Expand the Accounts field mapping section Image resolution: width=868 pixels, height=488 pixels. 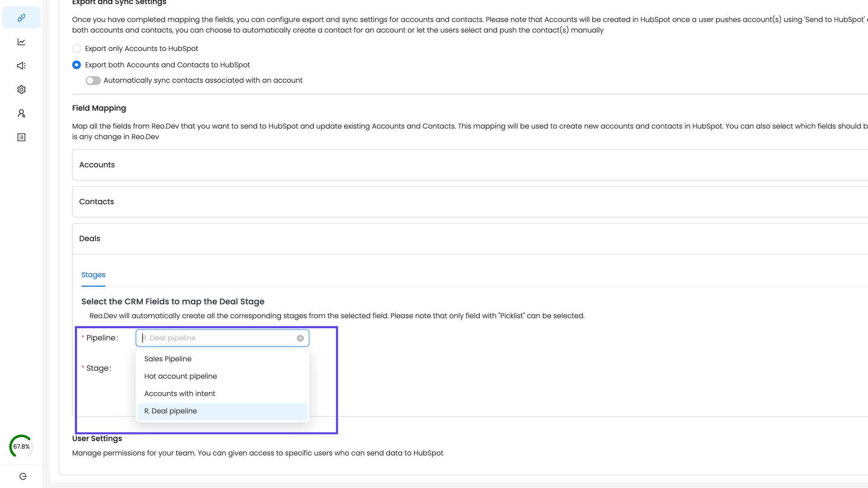point(97,165)
